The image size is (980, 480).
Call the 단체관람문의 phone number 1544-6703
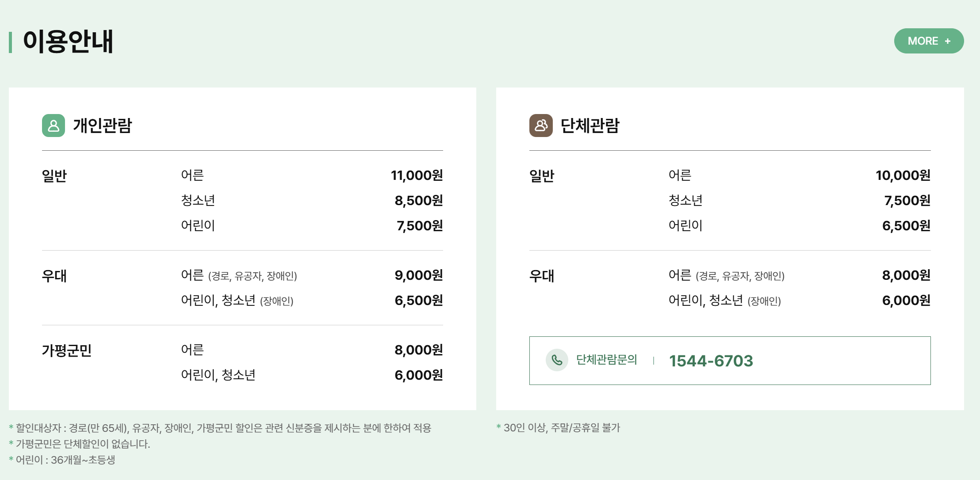pyautogui.click(x=712, y=360)
